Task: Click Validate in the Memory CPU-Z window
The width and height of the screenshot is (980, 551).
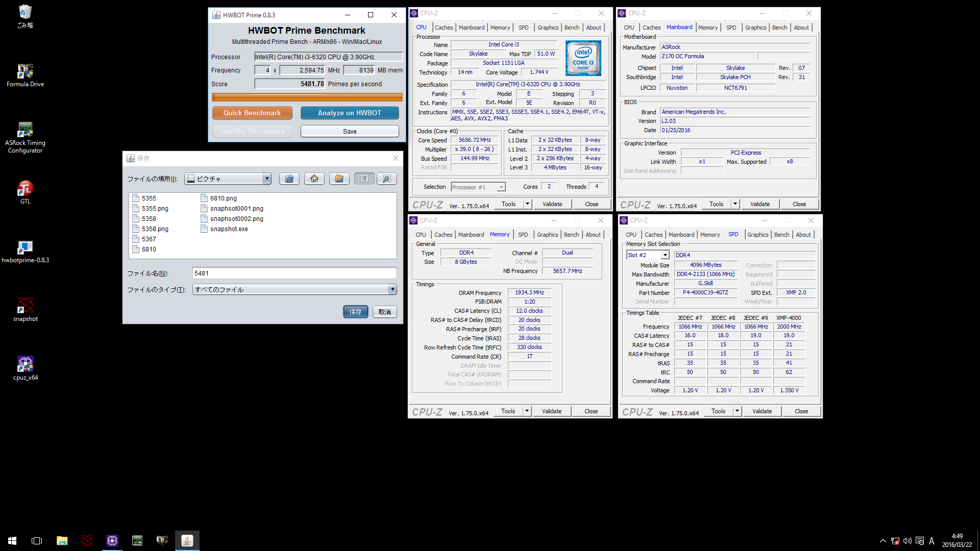Action: (x=552, y=411)
